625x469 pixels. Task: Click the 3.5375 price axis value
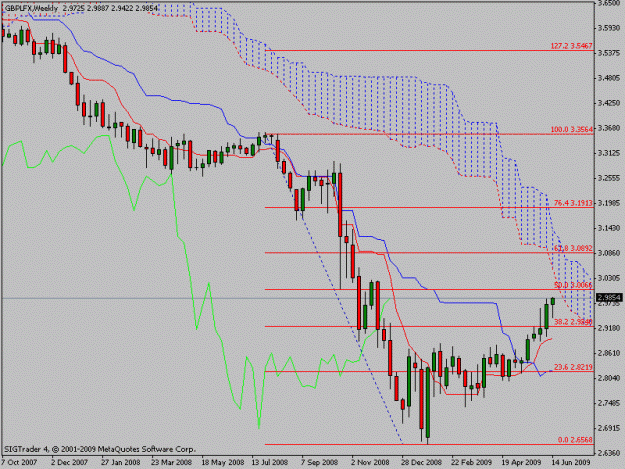pos(609,53)
